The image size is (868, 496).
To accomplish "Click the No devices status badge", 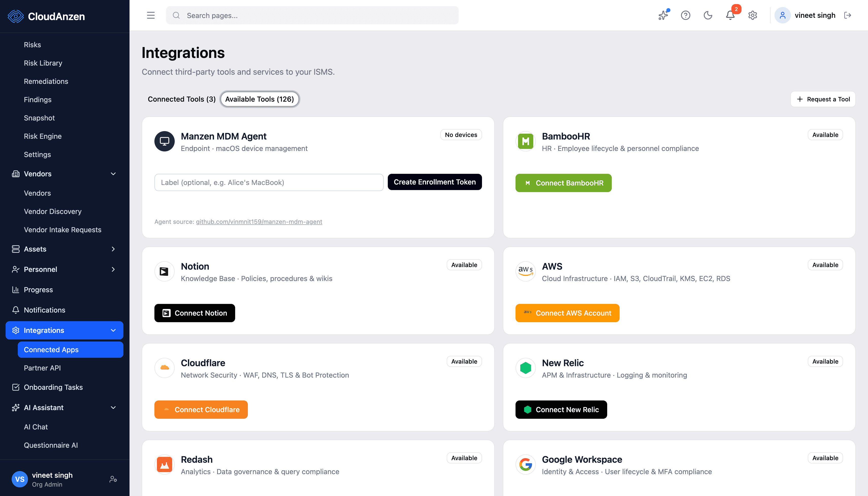I will (461, 135).
